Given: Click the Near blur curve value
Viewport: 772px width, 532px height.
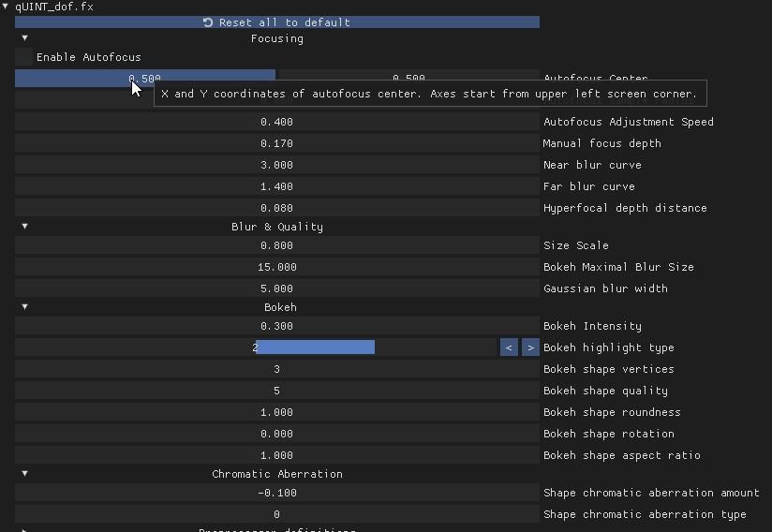Looking at the screenshot, I should pos(276,165).
